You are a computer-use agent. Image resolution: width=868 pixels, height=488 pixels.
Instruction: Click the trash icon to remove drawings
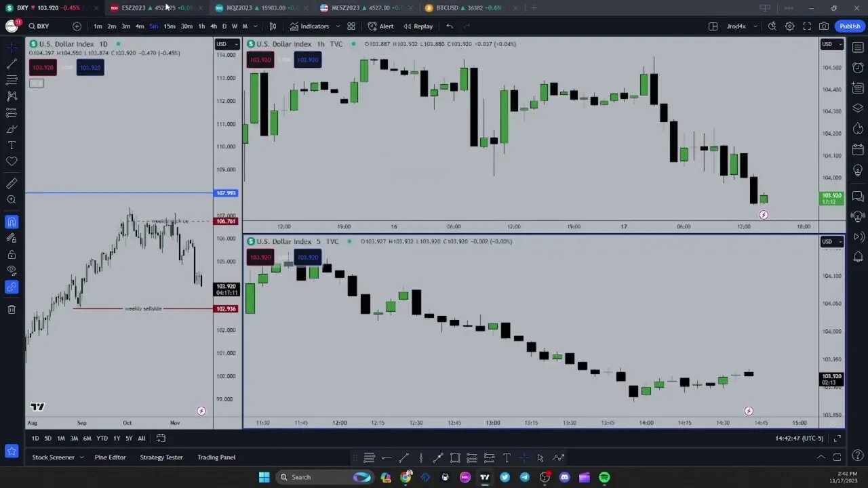coord(12,309)
